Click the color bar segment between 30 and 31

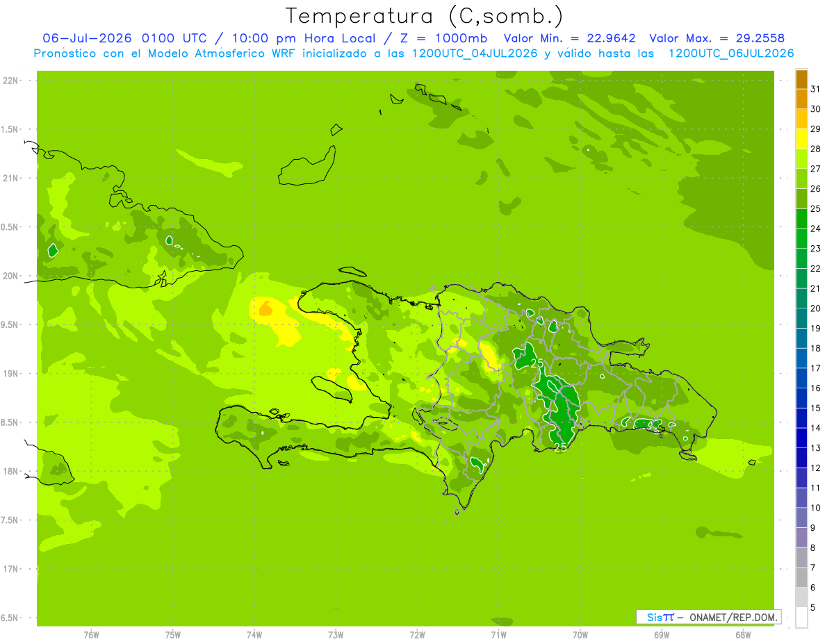click(801, 99)
